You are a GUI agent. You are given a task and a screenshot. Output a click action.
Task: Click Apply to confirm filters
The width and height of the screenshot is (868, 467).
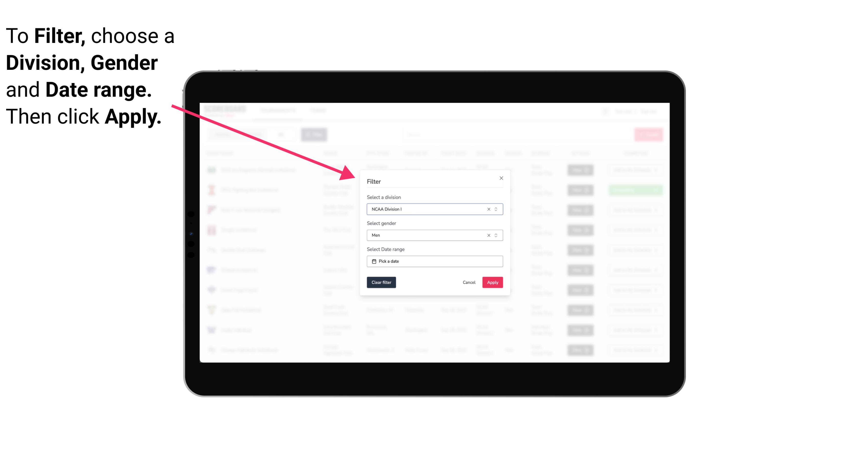click(492, 283)
